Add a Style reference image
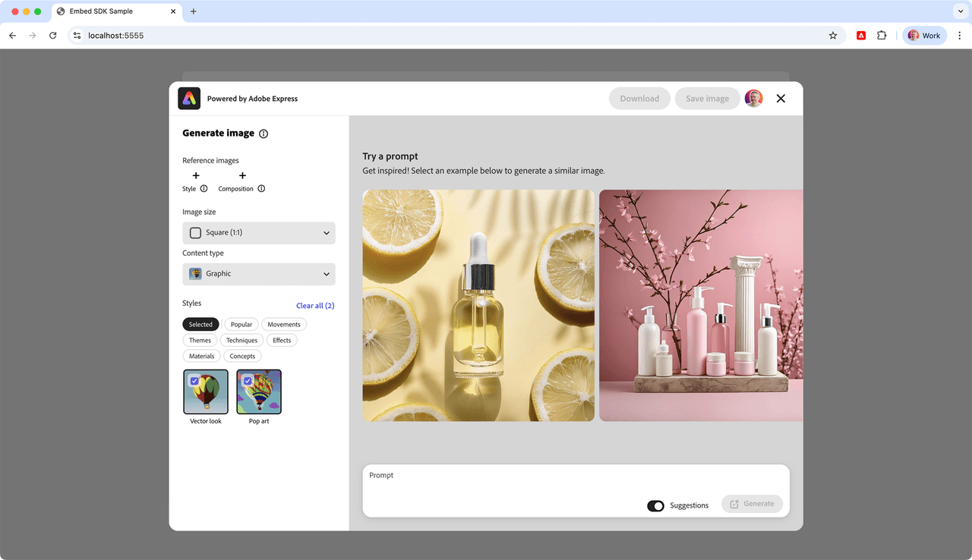This screenshot has width=972, height=560. pos(196,176)
